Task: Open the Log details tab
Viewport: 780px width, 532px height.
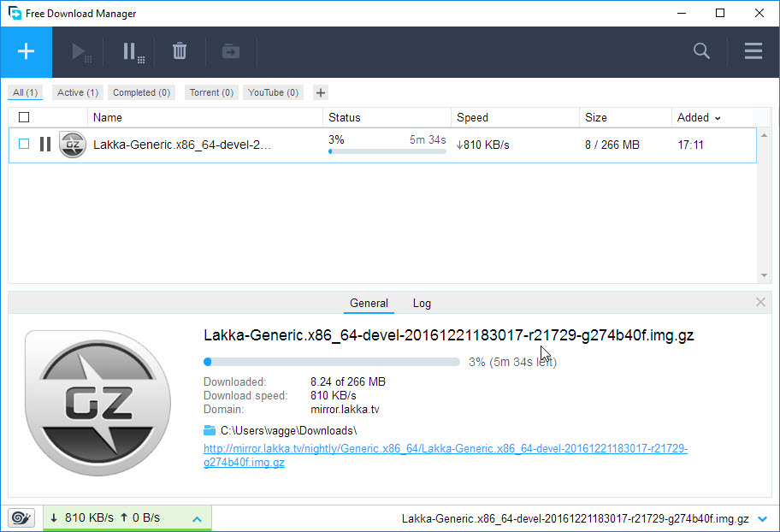Action: [x=422, y=303]
